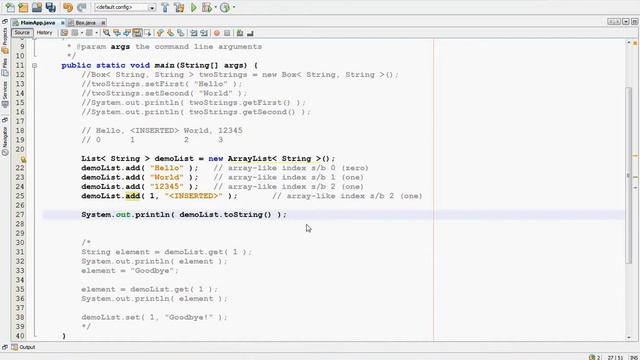The width and height of the screenshot is (640, 360).
Task: Close the MainApp.java tab
Action: pyautogui.click(x=63, y=23)
